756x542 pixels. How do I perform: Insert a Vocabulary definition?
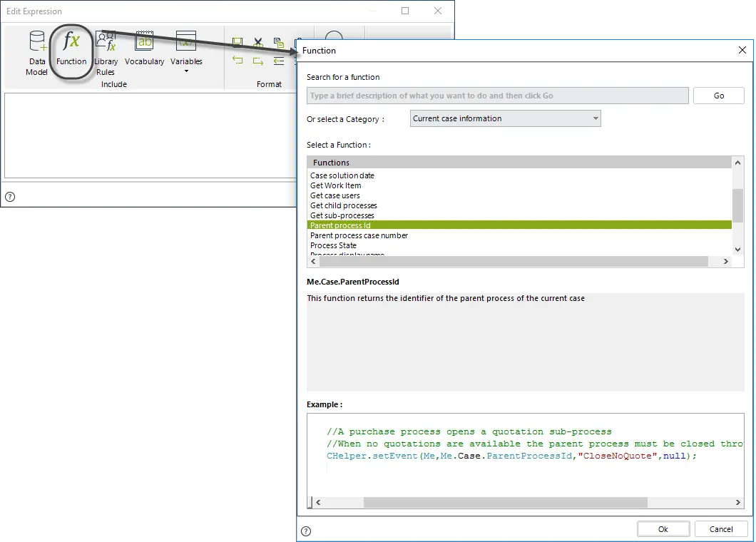(x=144, y=48)
